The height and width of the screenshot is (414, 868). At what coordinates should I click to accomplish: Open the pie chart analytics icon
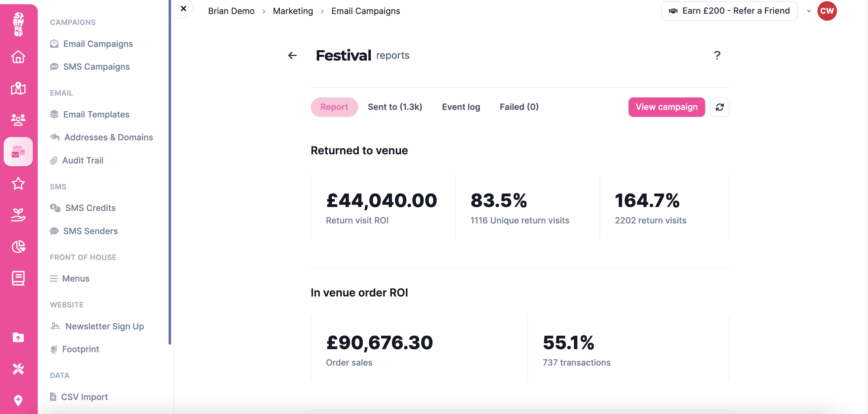point(18,247)
